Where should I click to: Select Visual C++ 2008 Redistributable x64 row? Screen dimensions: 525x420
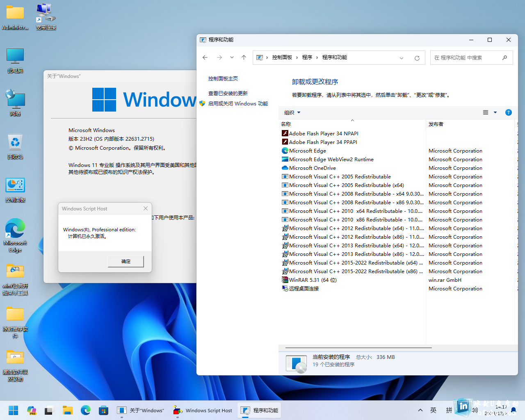(x=397, y=194)
